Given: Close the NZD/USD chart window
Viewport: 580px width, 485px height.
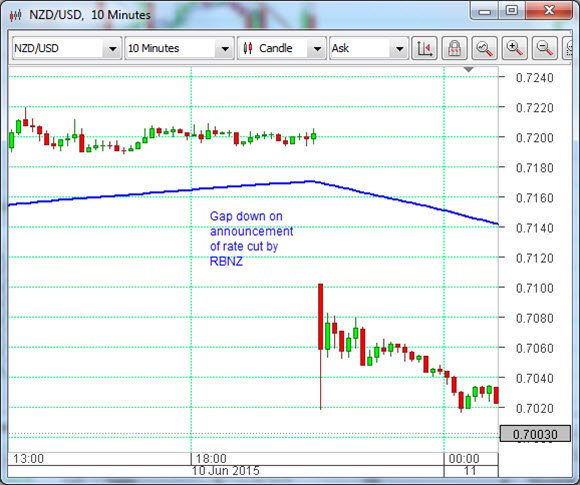Looking at the screenshot, I should point(549,10).
